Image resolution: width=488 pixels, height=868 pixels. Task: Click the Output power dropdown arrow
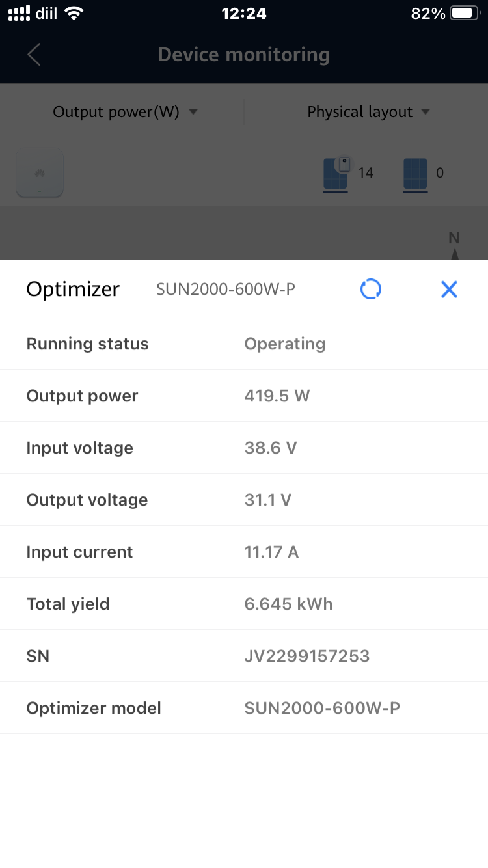(x=193, y=112)
